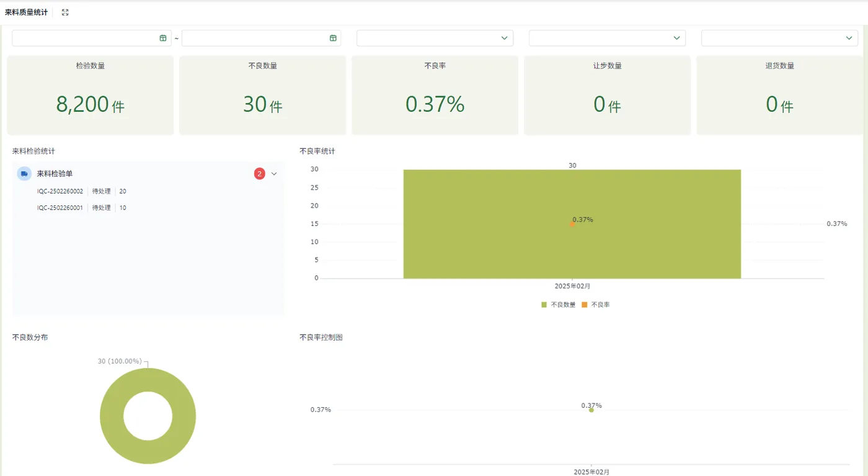Click the 0.37% right axis label of 不良率统计
Screen dimensions: 868x476
click(837, 223)
